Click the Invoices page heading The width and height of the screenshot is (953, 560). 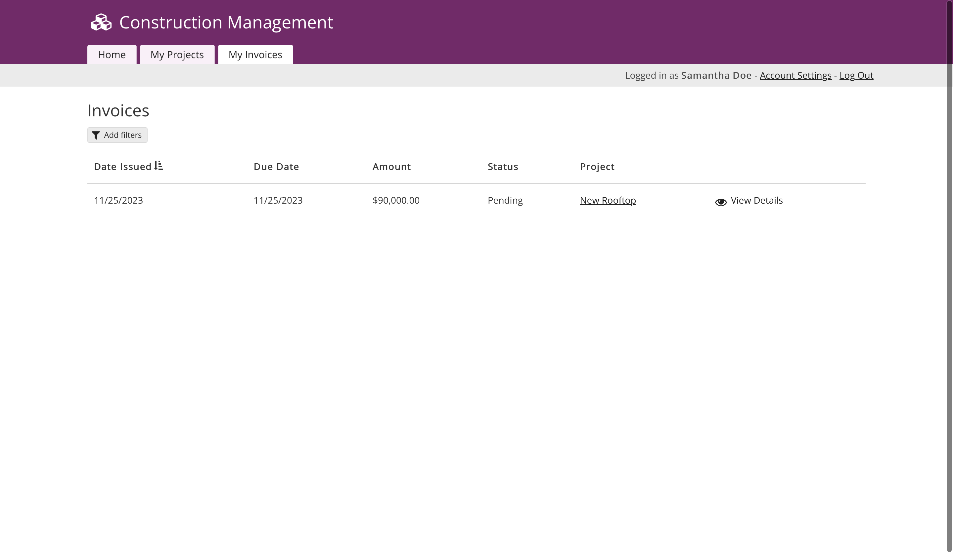click(118, 110)
